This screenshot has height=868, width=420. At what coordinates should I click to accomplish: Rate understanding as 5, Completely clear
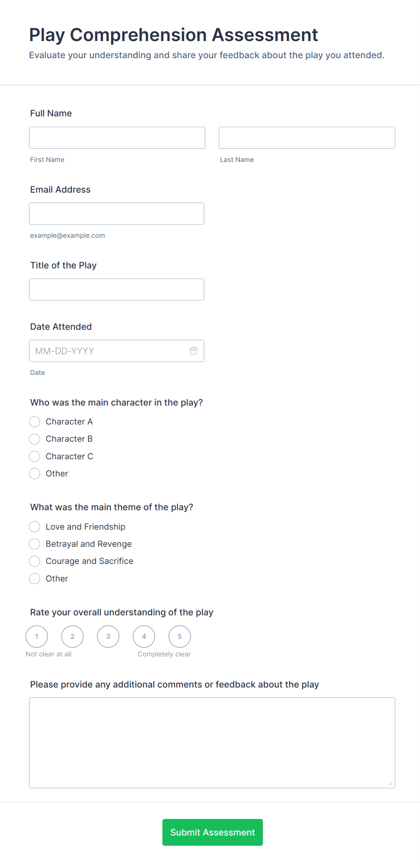click(x=179, y=636)
